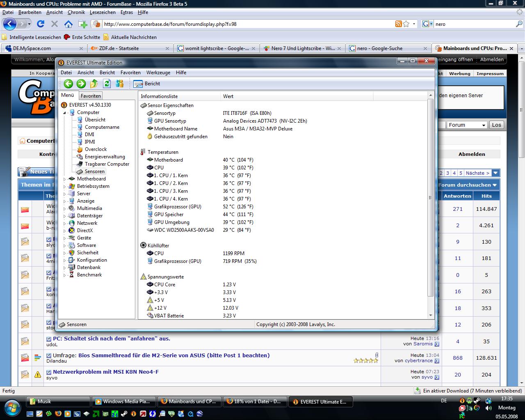Viewport: 525px width, 420px height.
Task: Open Windows Media Player taskbar button
Action: [124, 402]
